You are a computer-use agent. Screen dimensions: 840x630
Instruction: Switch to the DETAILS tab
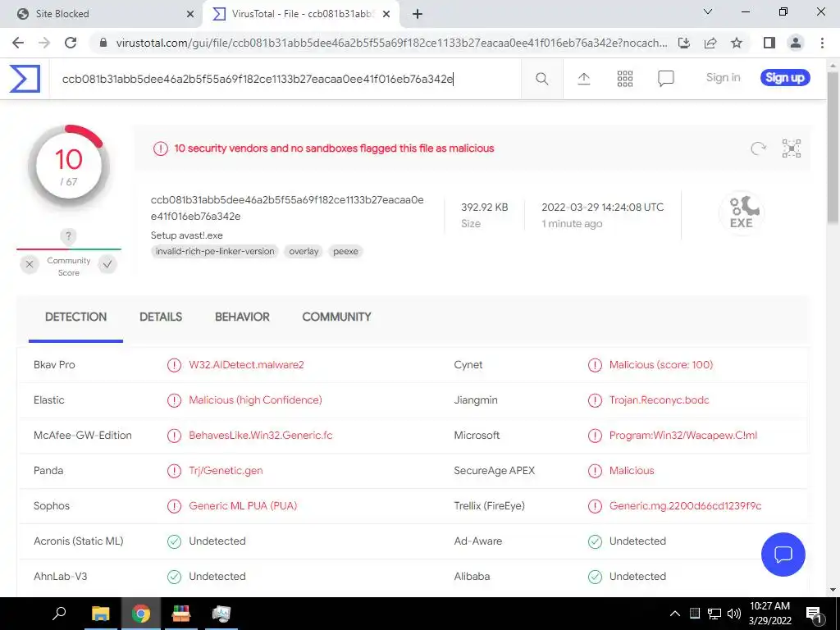point(161,317)
